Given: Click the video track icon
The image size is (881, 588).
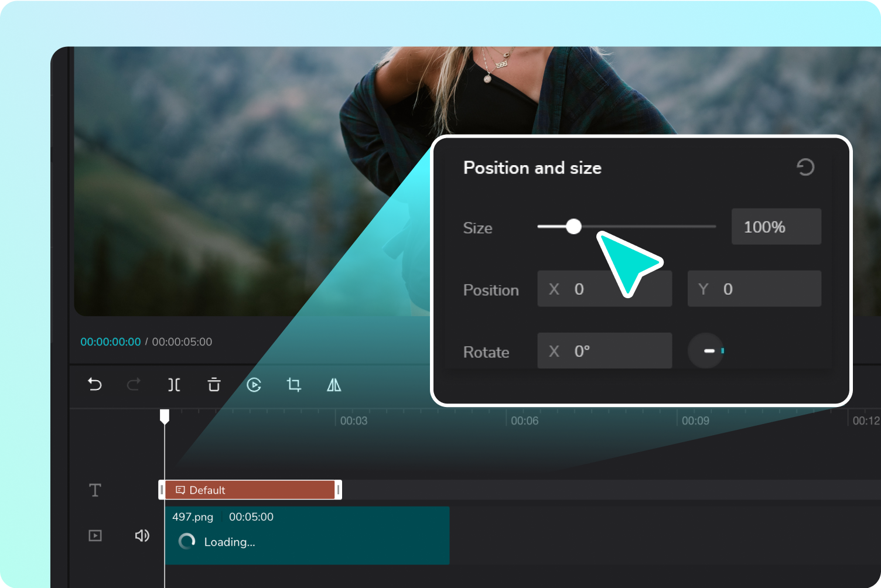Looking at the screenshot, I should pos(95,536).
